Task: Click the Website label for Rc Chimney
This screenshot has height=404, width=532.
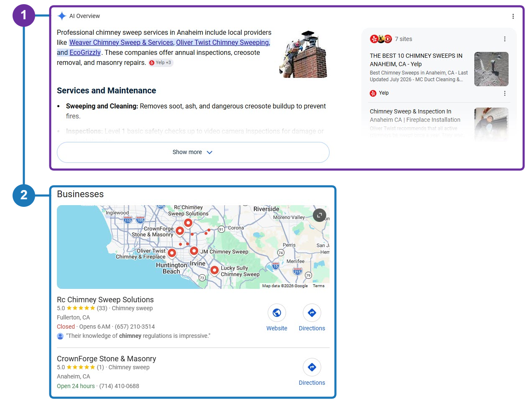Action: tap(277, 329)
